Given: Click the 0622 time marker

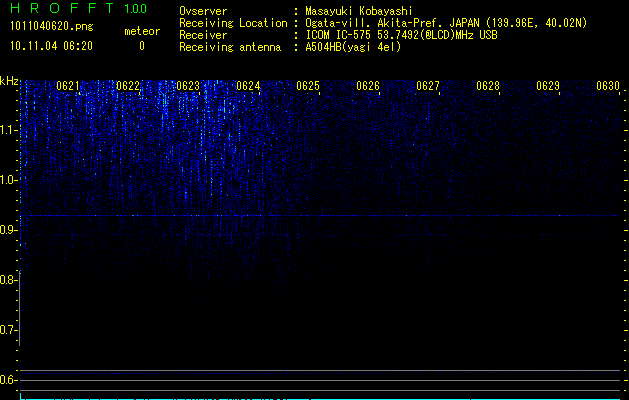Looking at the screenshot, I should (128, 86).
